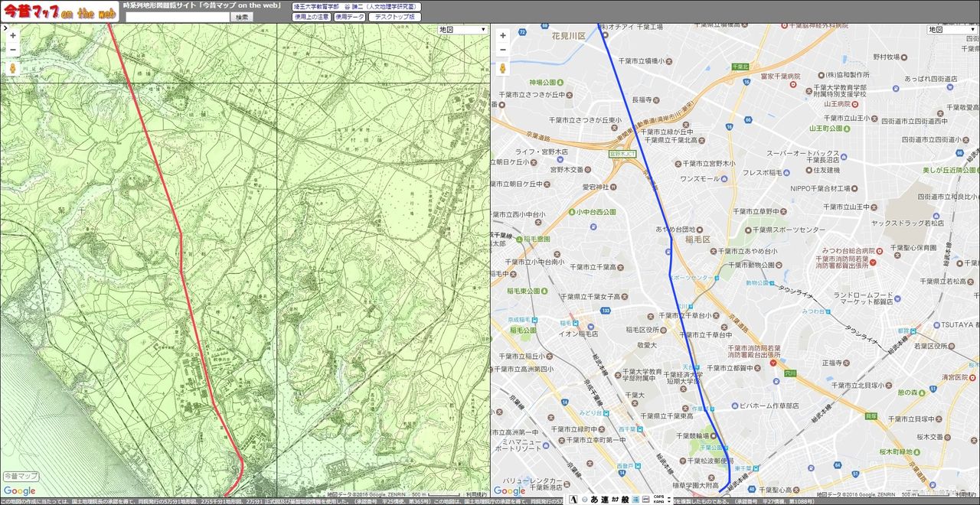This screenshot has width=980, height=505.
Task: Click the IME あ hiragana input mode icon
Action: (594, 499)
